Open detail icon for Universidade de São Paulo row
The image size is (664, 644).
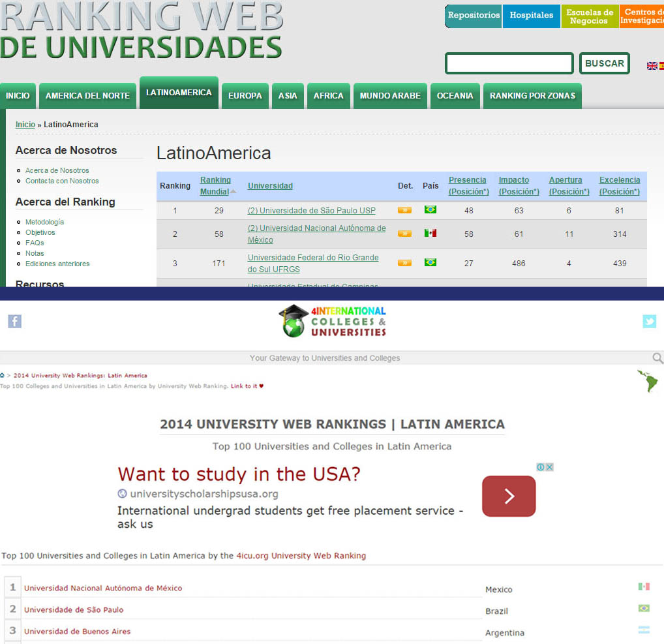pyautogui.click(x=404, y=210)
